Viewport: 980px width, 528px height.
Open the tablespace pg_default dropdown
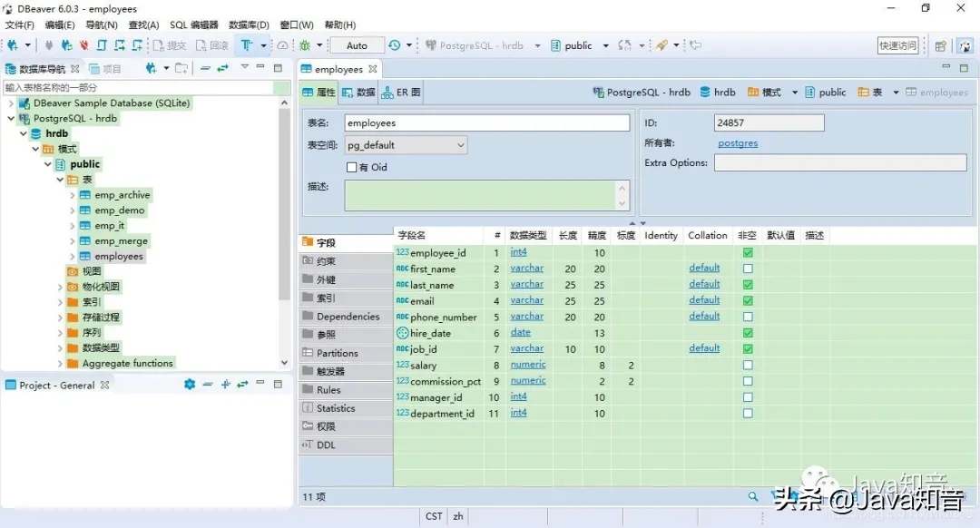click(x=406, y=145)
